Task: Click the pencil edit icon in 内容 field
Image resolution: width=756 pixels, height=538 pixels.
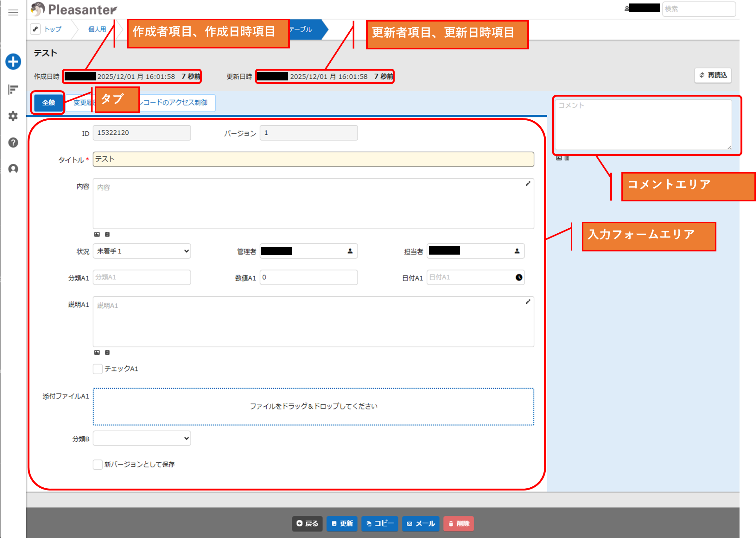Action: pyautogui.click(x=528, y=184)
